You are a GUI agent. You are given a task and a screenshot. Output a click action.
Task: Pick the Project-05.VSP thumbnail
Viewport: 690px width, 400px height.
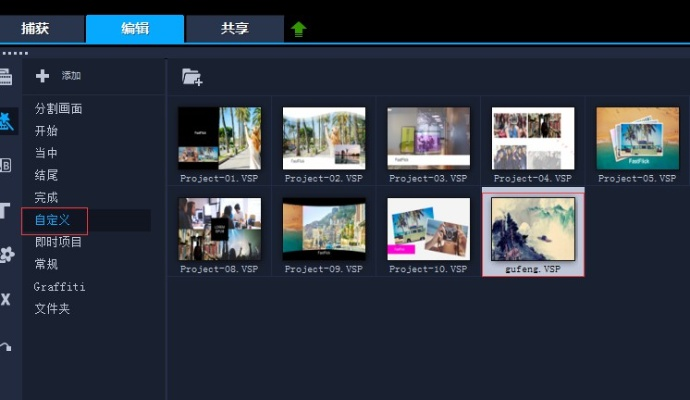[x=637, y=138]
